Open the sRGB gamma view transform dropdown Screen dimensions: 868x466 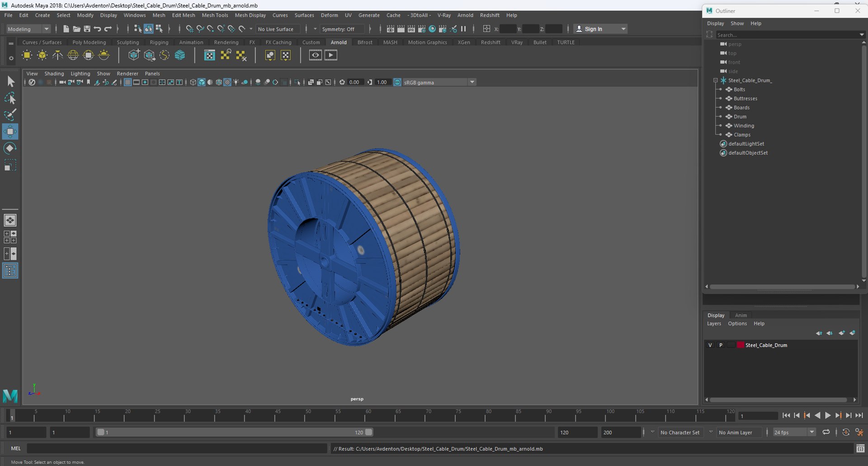click(x=439, y=82)
